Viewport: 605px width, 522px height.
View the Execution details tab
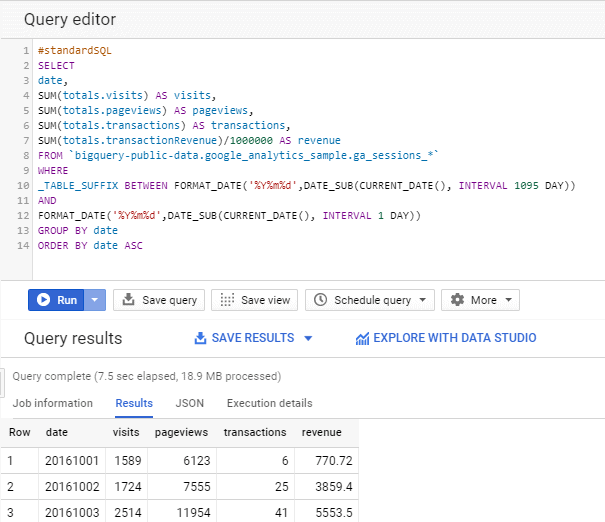point(269,403)
